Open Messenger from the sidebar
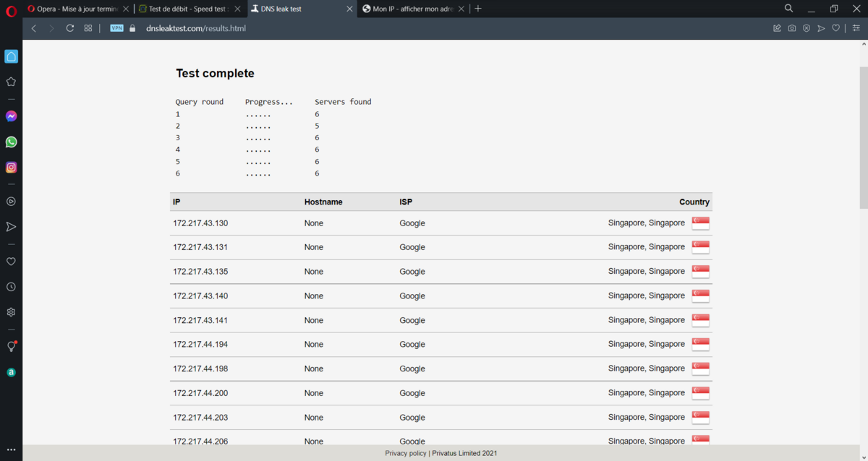 coord(11,116)
